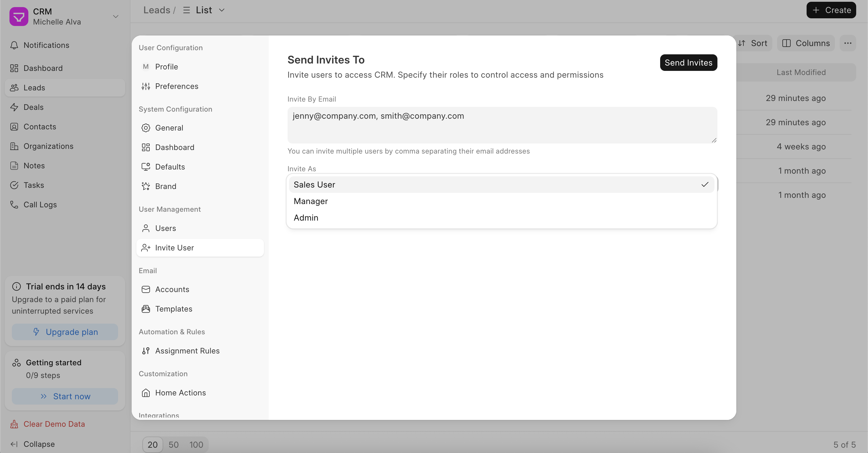868x453 pixels.
Task: Open the Users settings page
Action: 165,228
